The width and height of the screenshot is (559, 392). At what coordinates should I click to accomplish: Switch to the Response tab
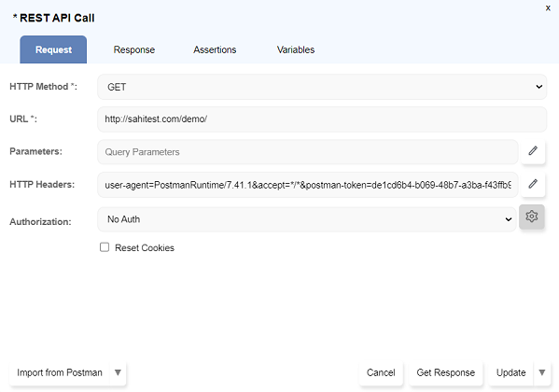click(x=134, y=49)
